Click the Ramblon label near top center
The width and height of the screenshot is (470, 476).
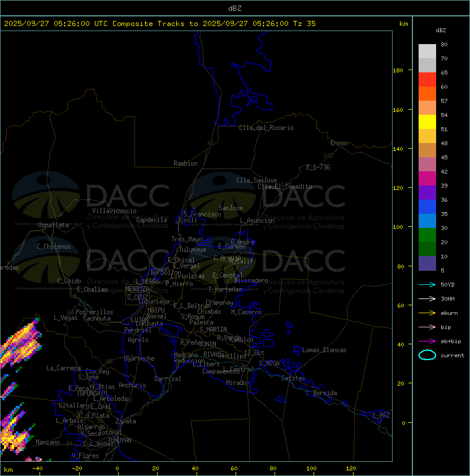(185, 163)
